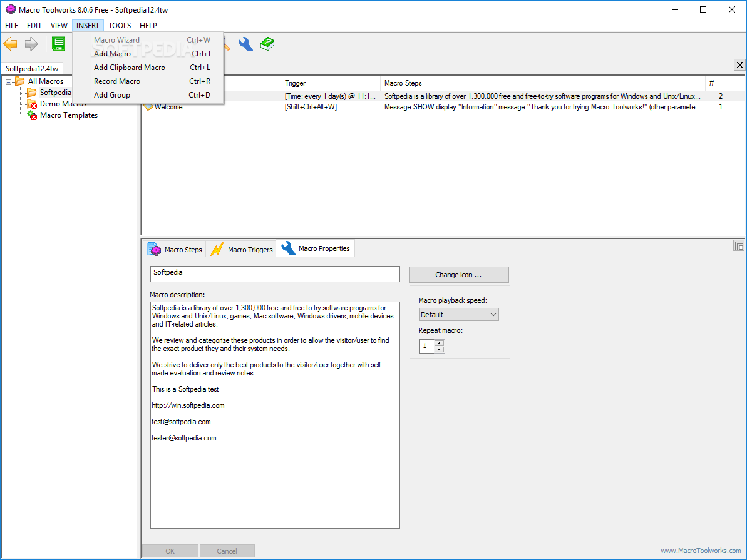
Task: Click the Cancel button
Action: (227, 551)
